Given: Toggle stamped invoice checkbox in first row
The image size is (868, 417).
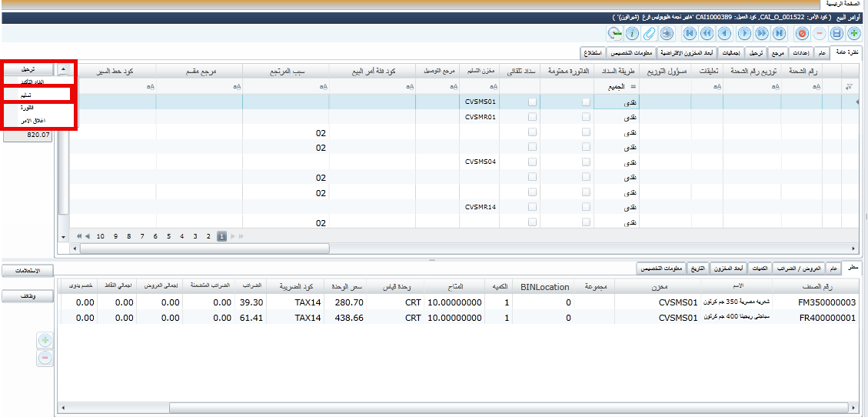Looking at the screenshot, I should click(x=587, y=102).
